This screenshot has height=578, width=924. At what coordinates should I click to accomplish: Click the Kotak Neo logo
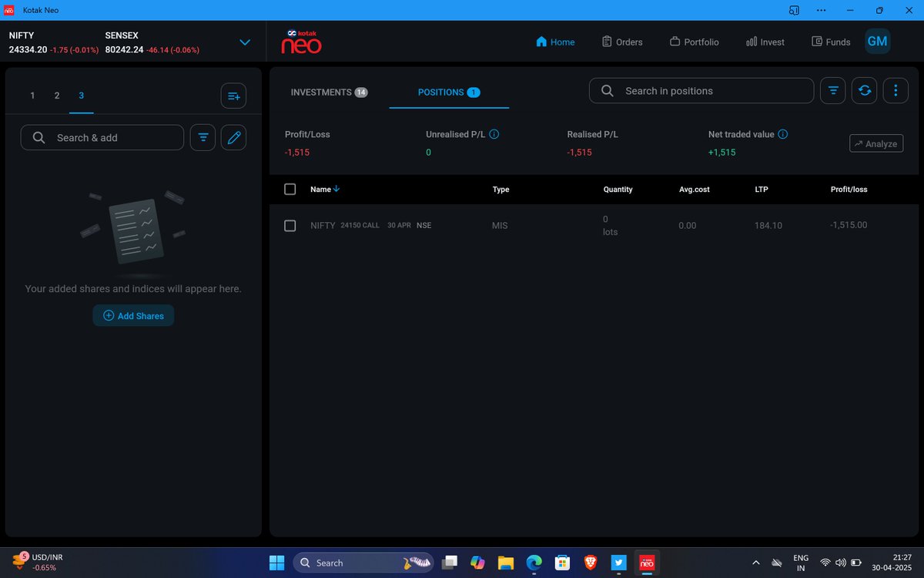[x=301, y=42]
